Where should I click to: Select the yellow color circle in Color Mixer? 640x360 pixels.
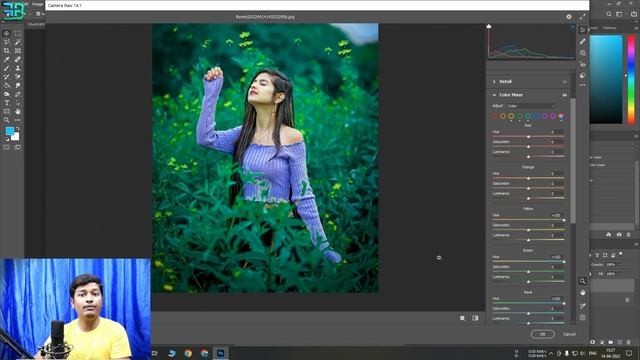click(511, 116)
